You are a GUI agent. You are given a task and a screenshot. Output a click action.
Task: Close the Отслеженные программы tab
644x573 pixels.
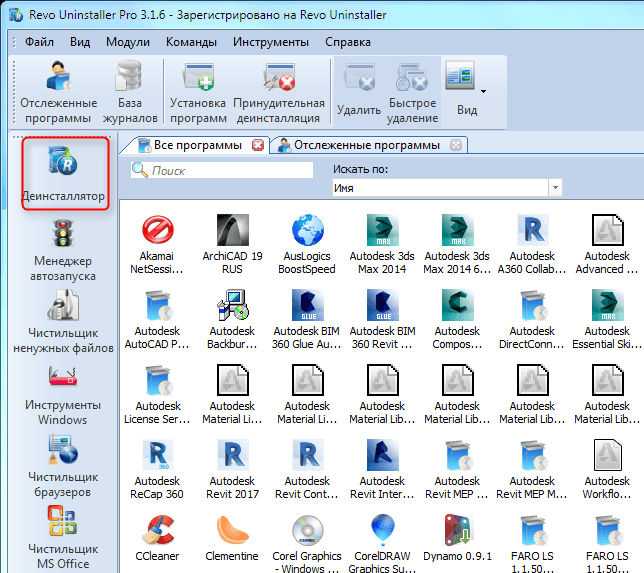(455, 145)
